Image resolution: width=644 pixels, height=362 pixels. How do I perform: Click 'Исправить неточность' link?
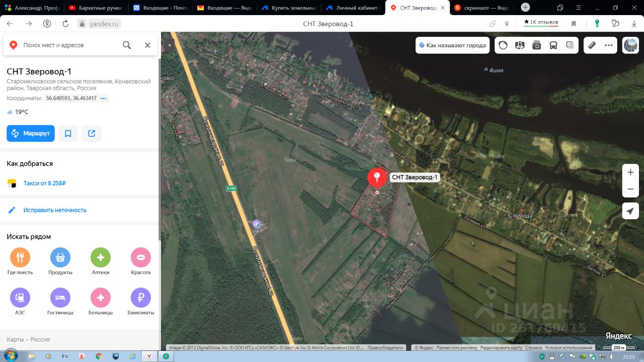point(55,210)
